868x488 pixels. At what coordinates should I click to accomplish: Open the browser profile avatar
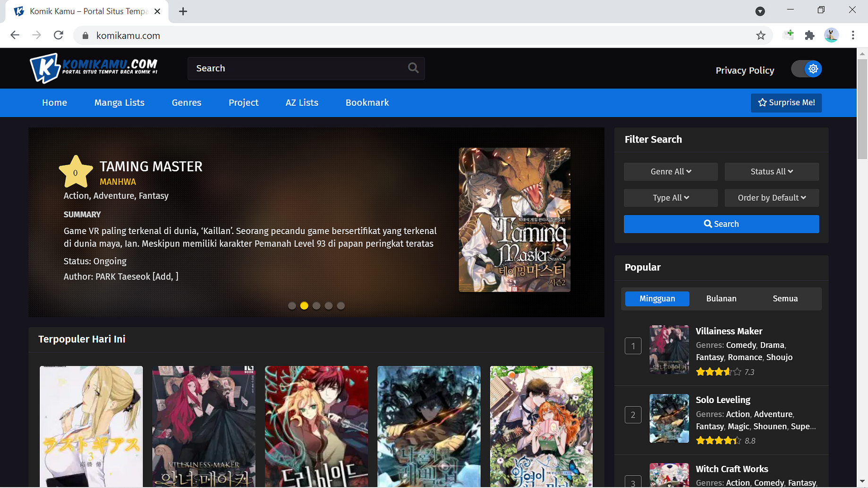831,35
